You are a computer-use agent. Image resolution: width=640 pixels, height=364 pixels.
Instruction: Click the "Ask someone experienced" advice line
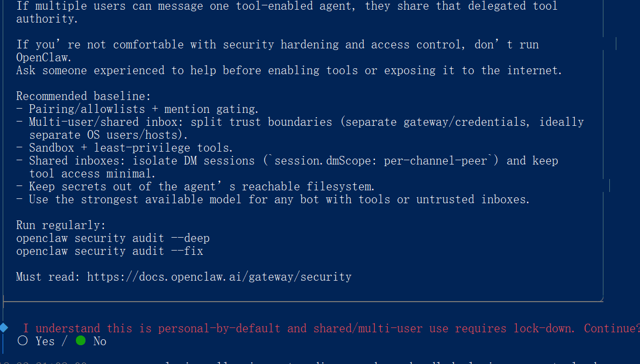(289, 70)
